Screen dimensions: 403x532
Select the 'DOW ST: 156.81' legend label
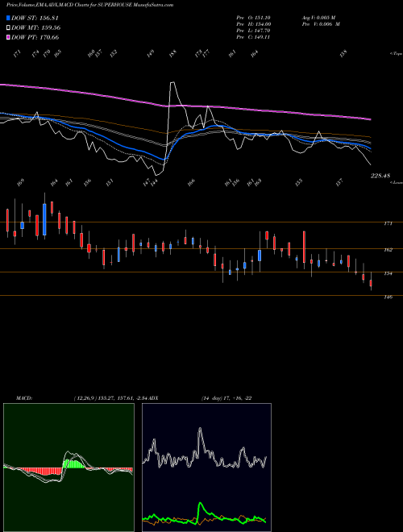[35, 18]
